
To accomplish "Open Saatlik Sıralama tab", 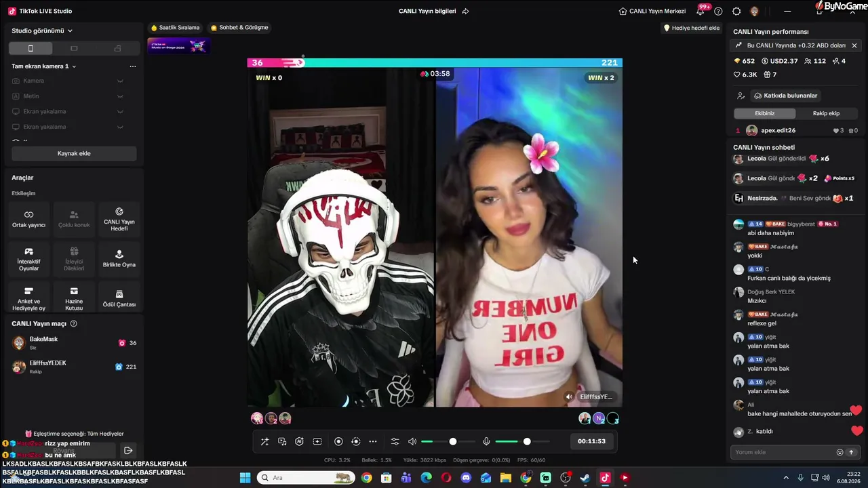I will tap(175, 28).
